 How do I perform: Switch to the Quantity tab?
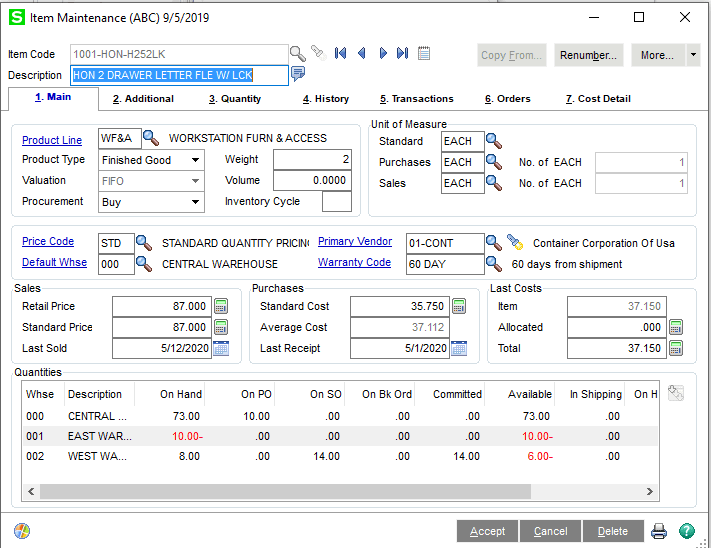tap(235, 99)
